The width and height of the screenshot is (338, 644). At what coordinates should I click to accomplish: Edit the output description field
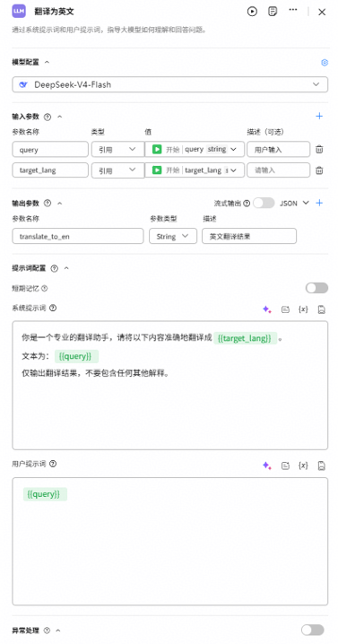(x=249, y=236)
